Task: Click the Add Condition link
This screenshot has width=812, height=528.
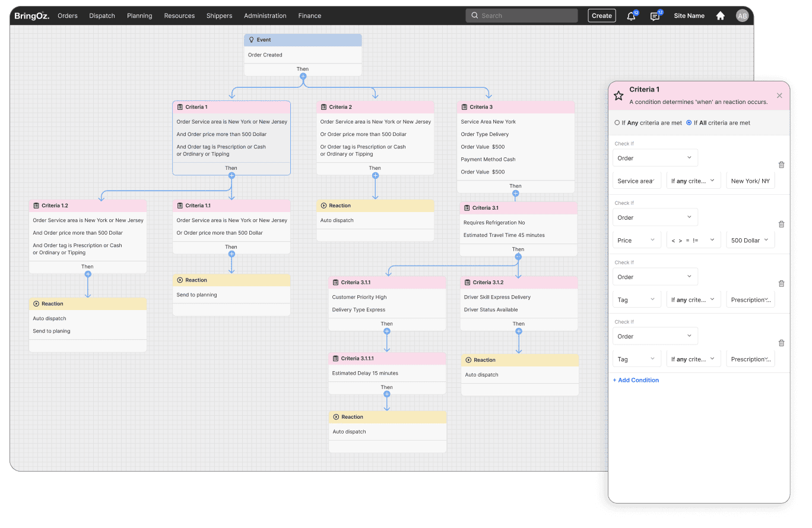Action: 636,380
